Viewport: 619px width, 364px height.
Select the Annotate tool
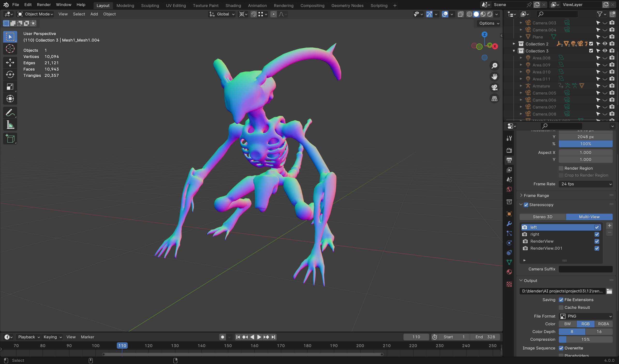(10, 113)
